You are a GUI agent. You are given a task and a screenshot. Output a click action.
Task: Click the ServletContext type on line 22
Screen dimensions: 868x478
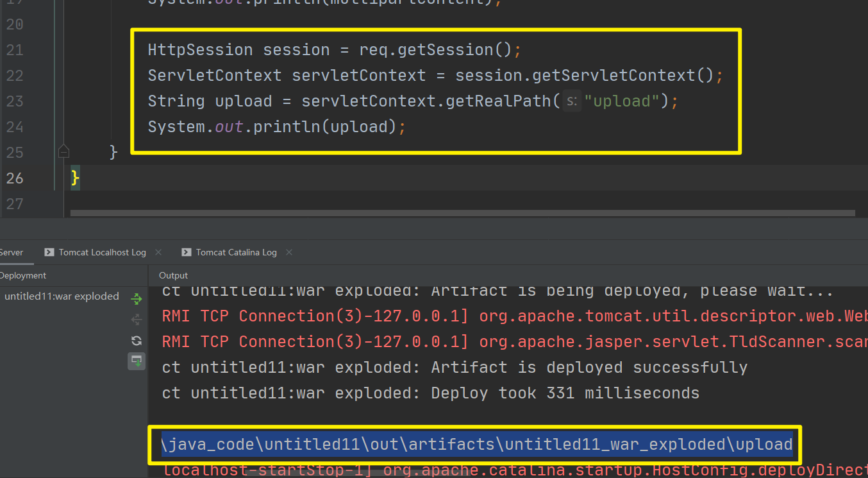coord(214,76)
